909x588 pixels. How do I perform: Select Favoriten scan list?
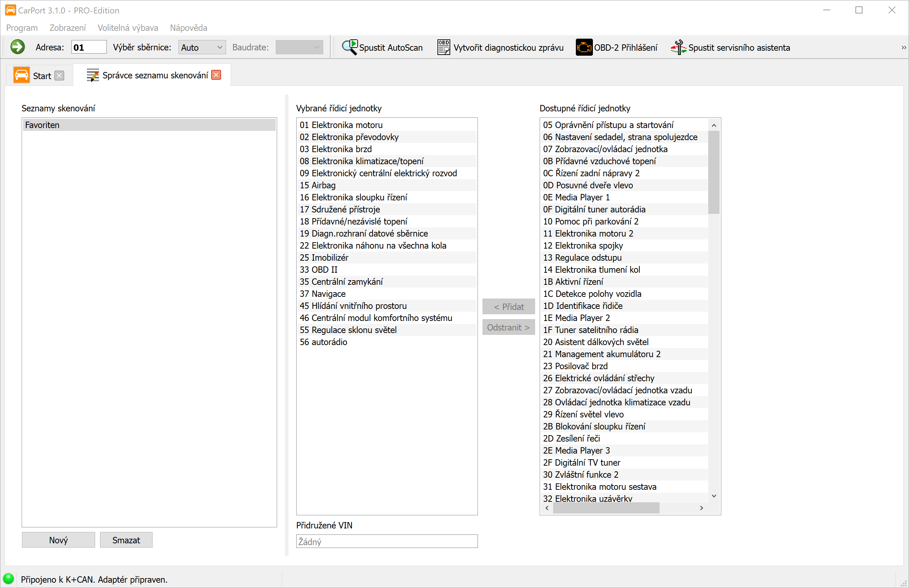click(x=149, y=125)
